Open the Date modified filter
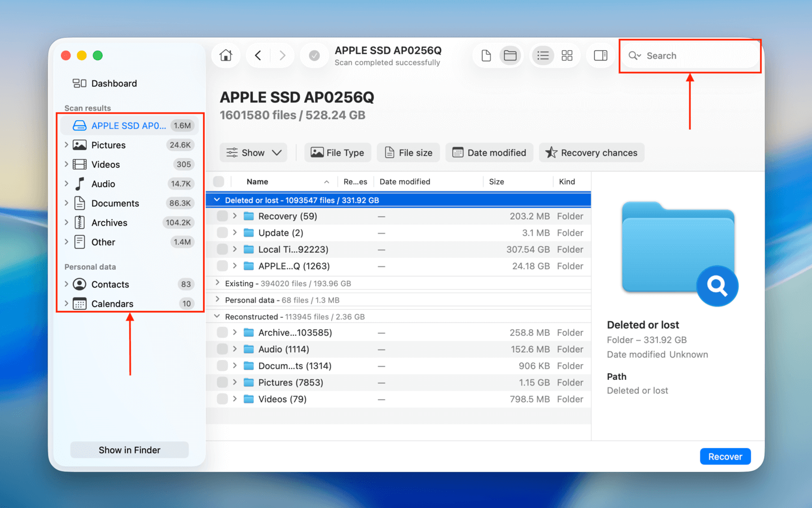 pyautogui.click(x=489, y=152)
